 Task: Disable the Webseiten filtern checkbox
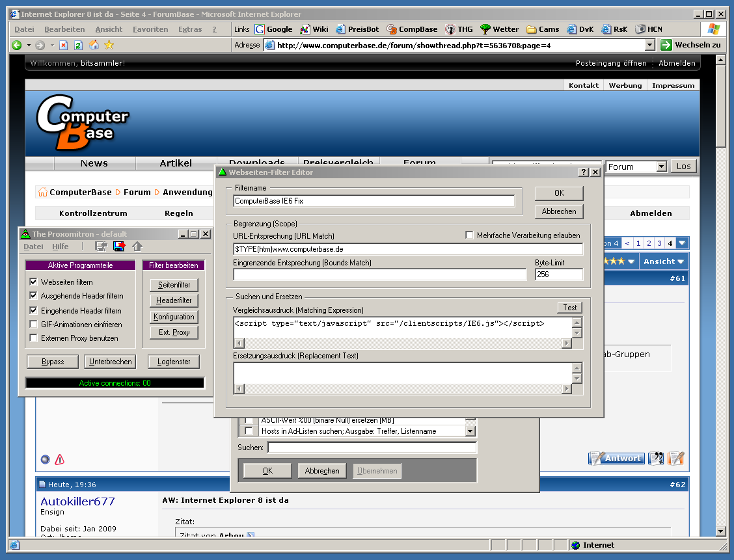click(x=32, y=282)
